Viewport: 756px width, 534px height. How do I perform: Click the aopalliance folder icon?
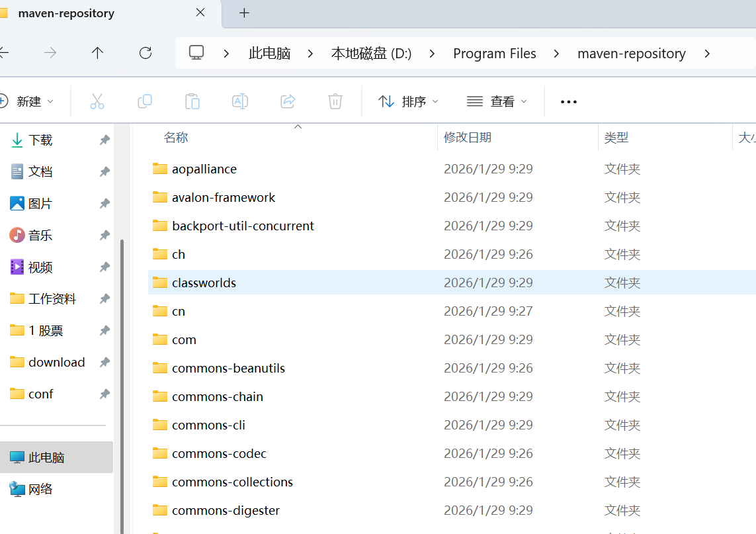160,168
